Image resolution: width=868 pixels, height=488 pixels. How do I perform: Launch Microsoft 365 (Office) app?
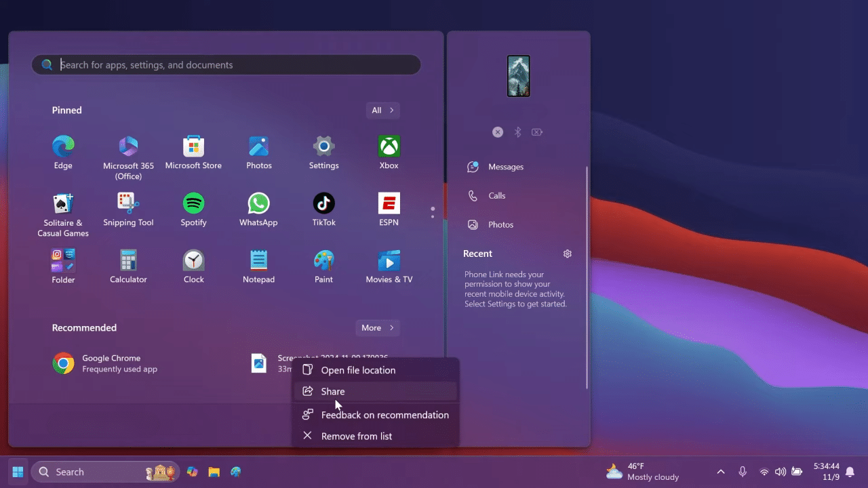[x=128, y=157]
